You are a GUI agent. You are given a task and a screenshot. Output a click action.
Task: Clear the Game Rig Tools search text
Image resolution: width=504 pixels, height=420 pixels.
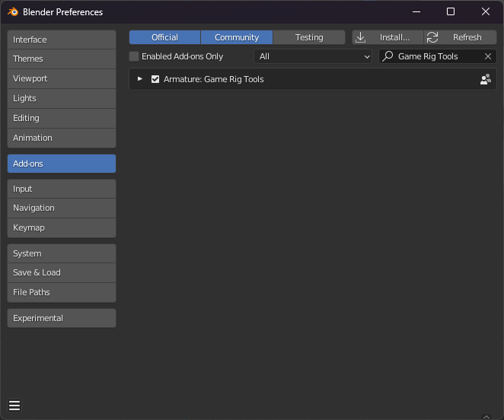(x=487, y=56)
